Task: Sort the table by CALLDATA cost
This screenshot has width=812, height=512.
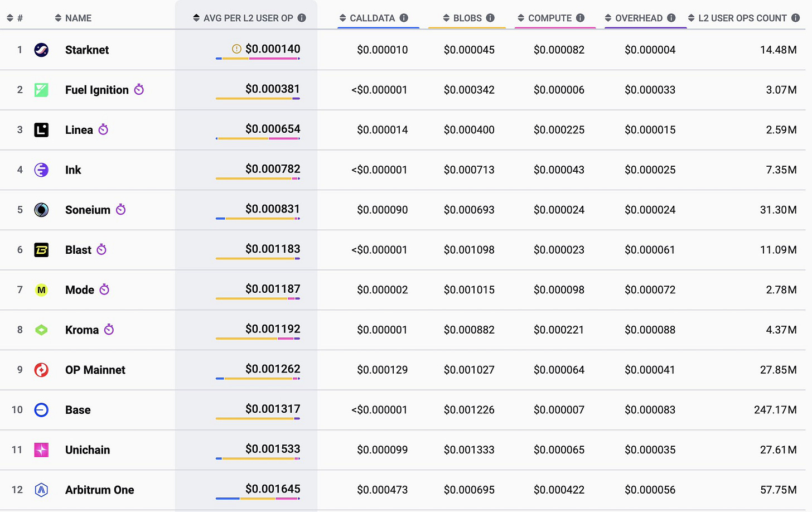Action: pyautogui.click(x=368, y=18)
